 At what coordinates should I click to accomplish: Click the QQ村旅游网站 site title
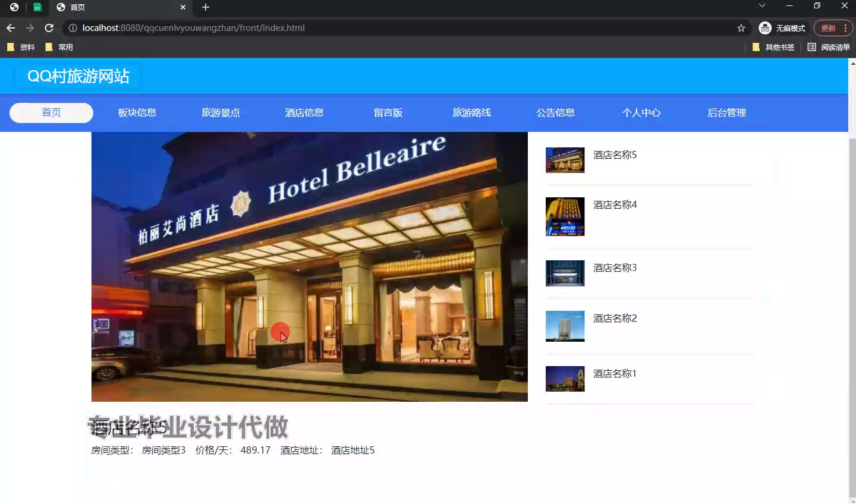pyautogui.click(x=78, y=76)
